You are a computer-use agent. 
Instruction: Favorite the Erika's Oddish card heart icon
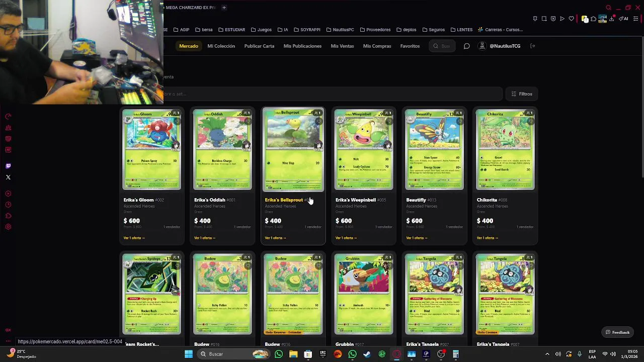[x=248, y=121]
